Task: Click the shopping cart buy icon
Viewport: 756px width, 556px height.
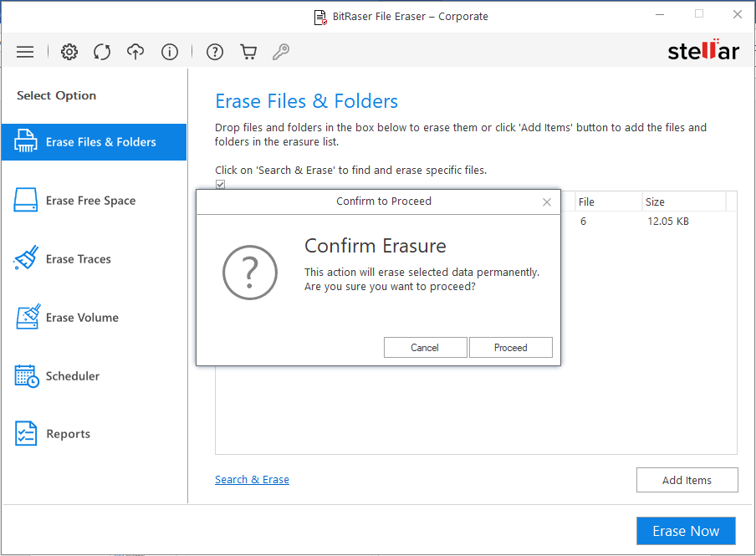Action: pos(248,52)
